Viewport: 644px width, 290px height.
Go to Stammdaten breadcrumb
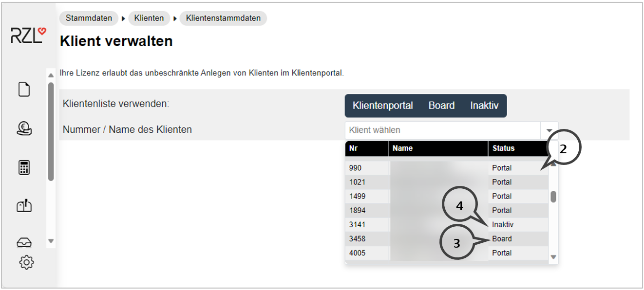89,18
